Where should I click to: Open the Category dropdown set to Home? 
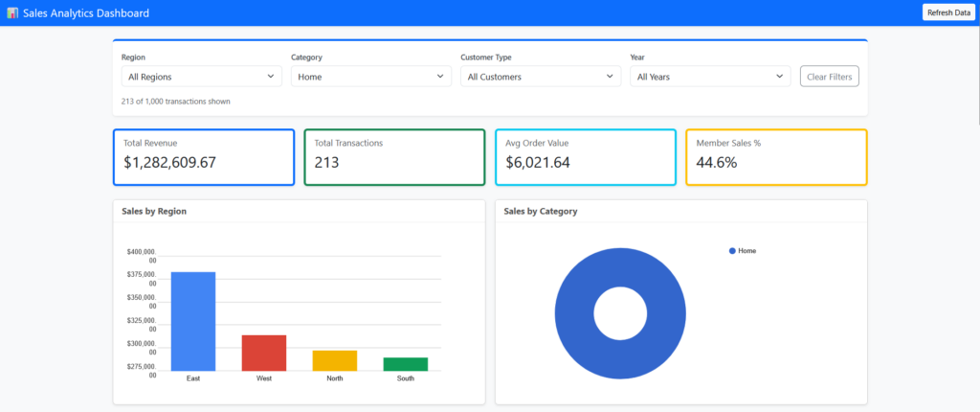tap(371, 77)
